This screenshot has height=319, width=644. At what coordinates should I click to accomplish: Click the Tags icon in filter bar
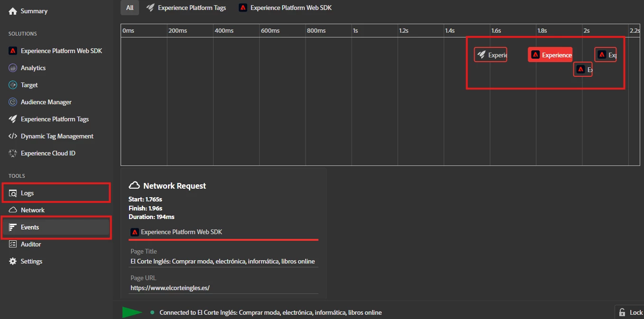[150, 8]
